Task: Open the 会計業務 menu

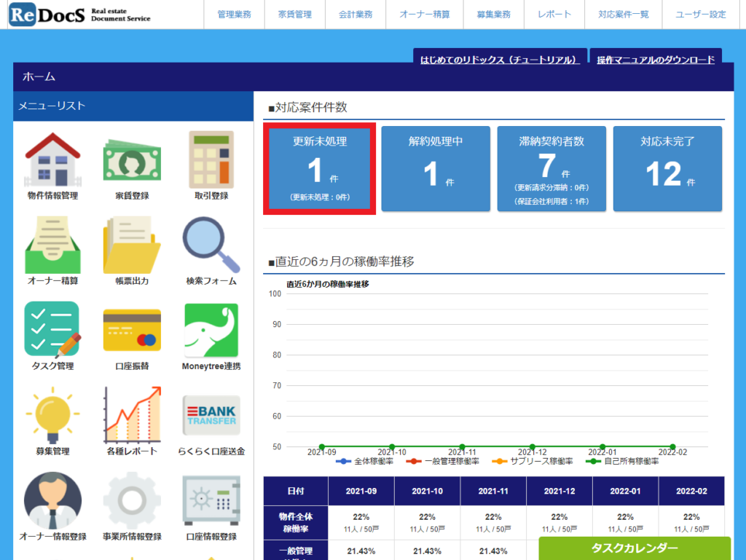Action: [x=356, y=15]
